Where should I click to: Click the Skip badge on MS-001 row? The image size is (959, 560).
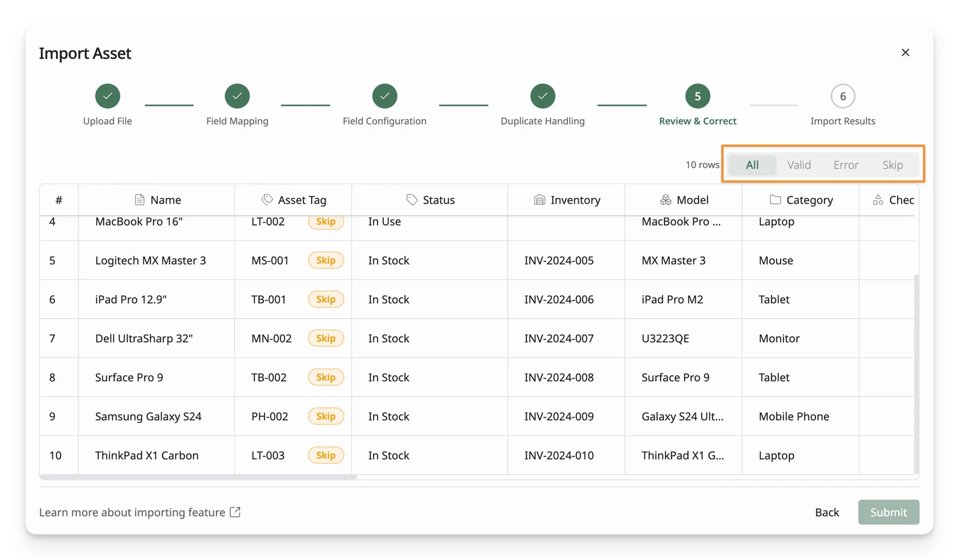326,260
